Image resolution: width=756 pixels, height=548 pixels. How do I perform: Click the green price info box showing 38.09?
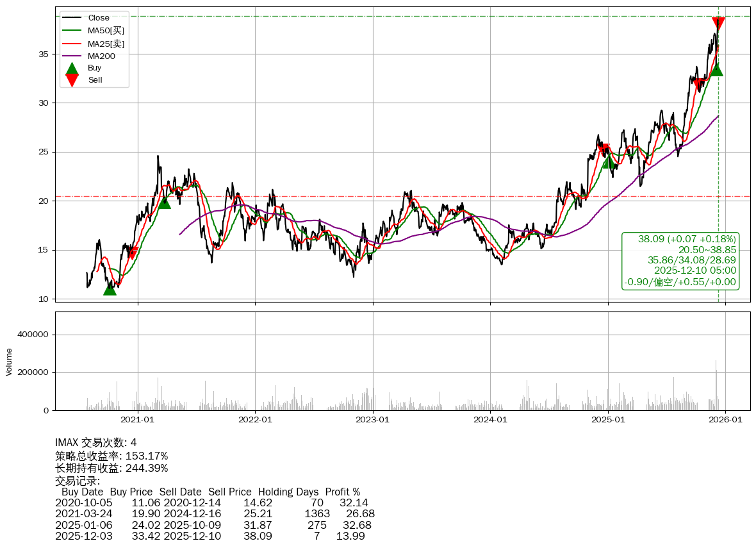pos(680,261)
